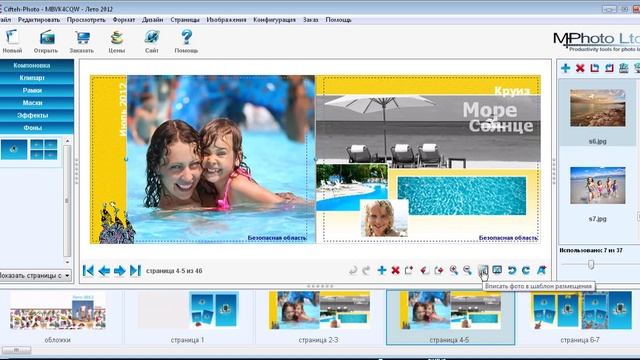This screenshot has height=360, width=640.
Task: Click Вписать фото в шаблон размещения icon
Action: tap(483, 270)
